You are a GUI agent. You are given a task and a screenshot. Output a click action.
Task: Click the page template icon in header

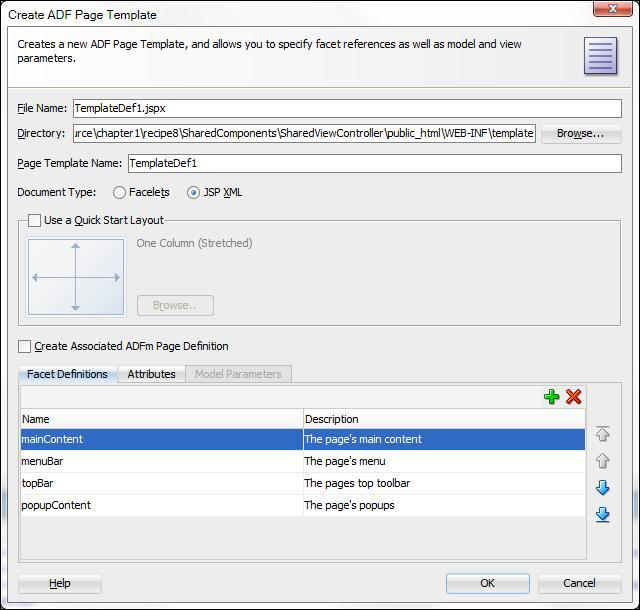point(600,56)
